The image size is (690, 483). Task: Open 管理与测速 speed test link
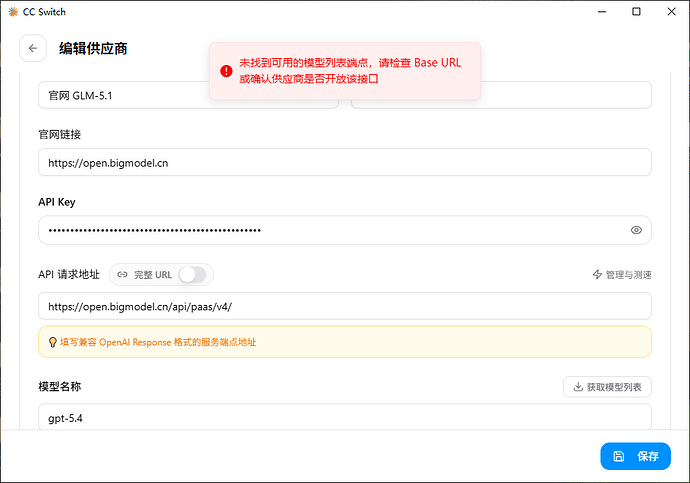pyautogui.click(x=622, y=275)
